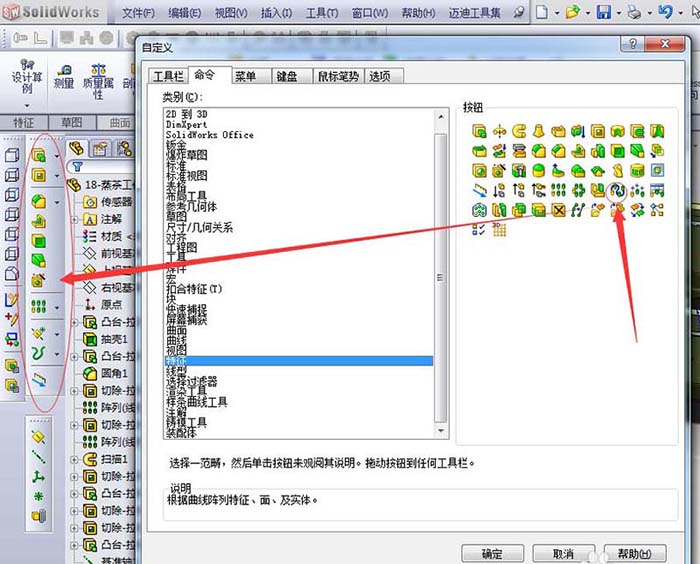Open the 迈迪工具集 menu

475,13
